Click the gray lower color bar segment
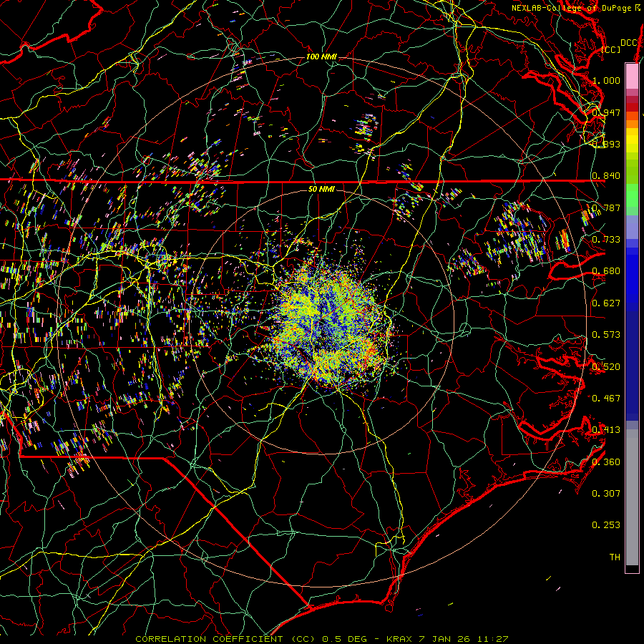 (x=632, y=497)
